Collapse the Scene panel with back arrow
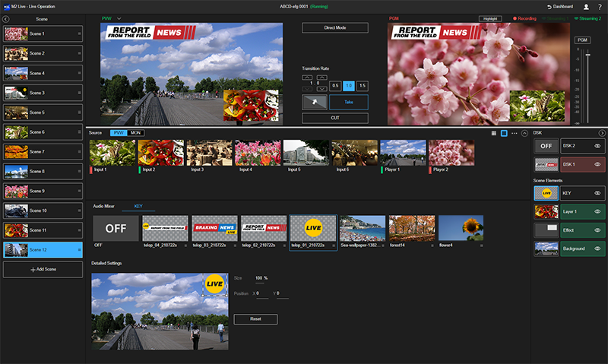Screen dimensions: 608x364 click(6, 19)
